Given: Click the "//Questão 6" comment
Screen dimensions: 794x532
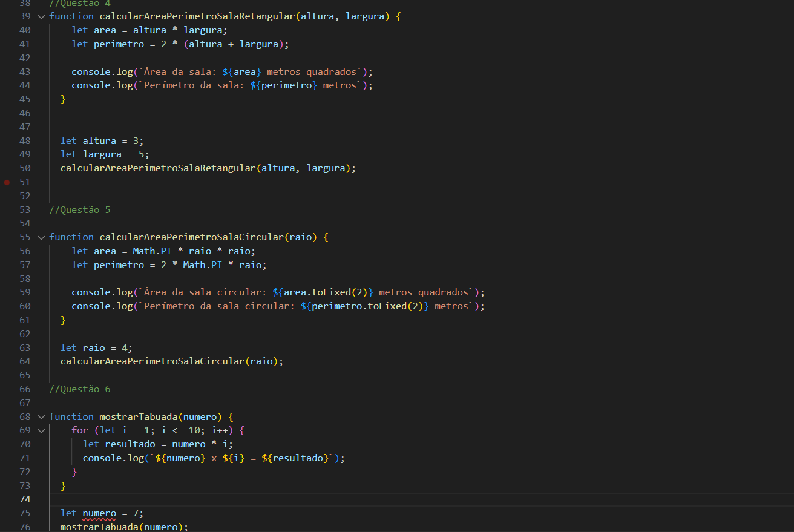Looking at the screenshot, I should point(80,389).
